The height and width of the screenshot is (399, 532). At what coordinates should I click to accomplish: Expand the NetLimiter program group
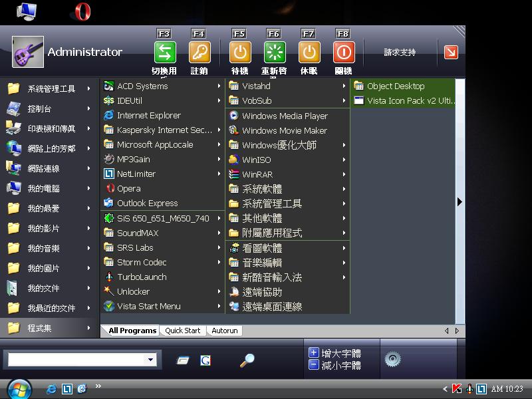point(163,174)
